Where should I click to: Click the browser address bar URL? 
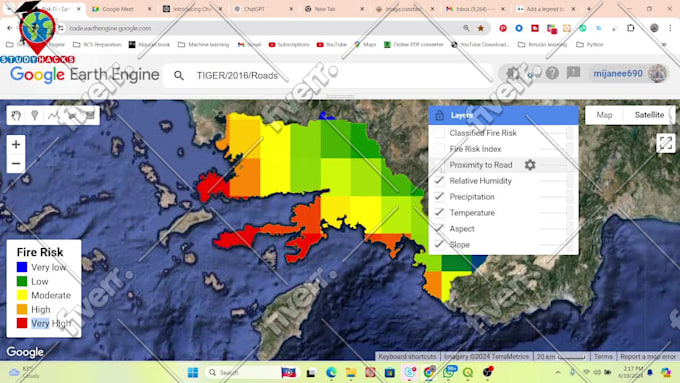coord(110,28)
